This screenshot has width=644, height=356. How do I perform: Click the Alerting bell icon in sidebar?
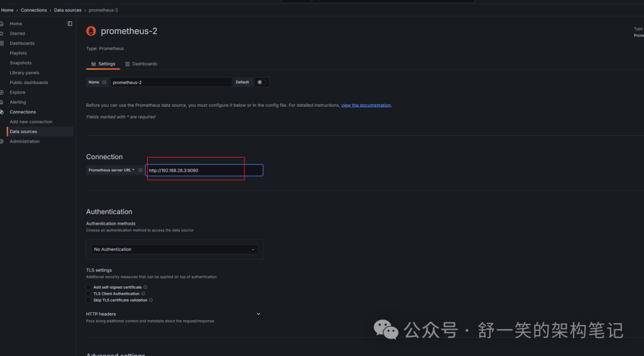point(2,102)
